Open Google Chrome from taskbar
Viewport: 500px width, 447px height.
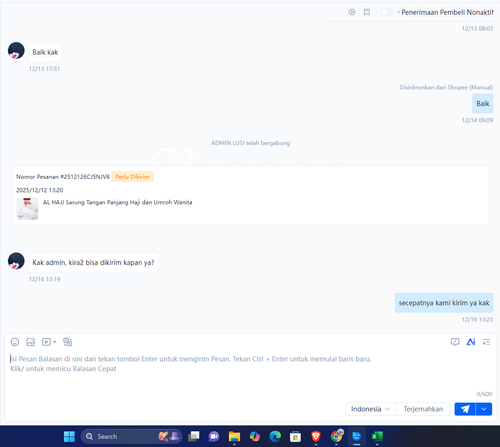336,436
